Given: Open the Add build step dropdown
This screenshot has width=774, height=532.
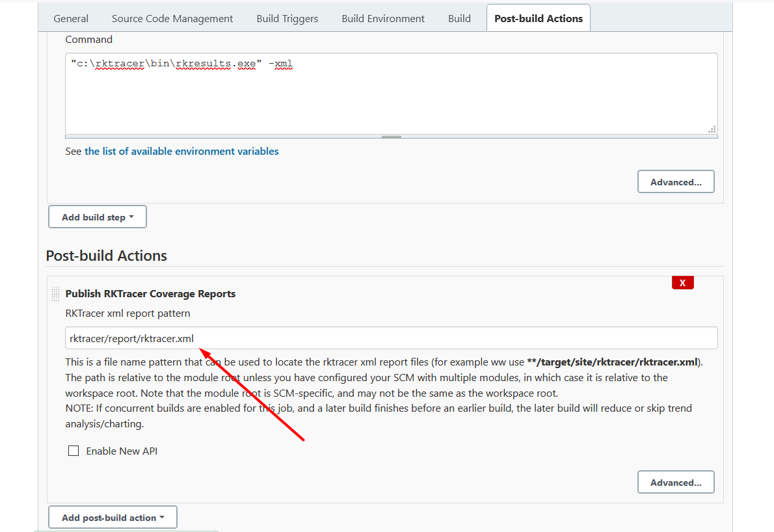Looking at the screenshot, I should [97, 216].
